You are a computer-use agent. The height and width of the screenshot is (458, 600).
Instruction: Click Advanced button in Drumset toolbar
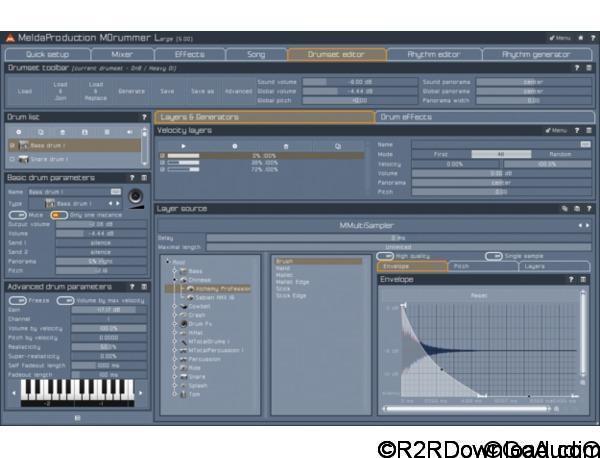pyautogui.click(x=238, y=91)
